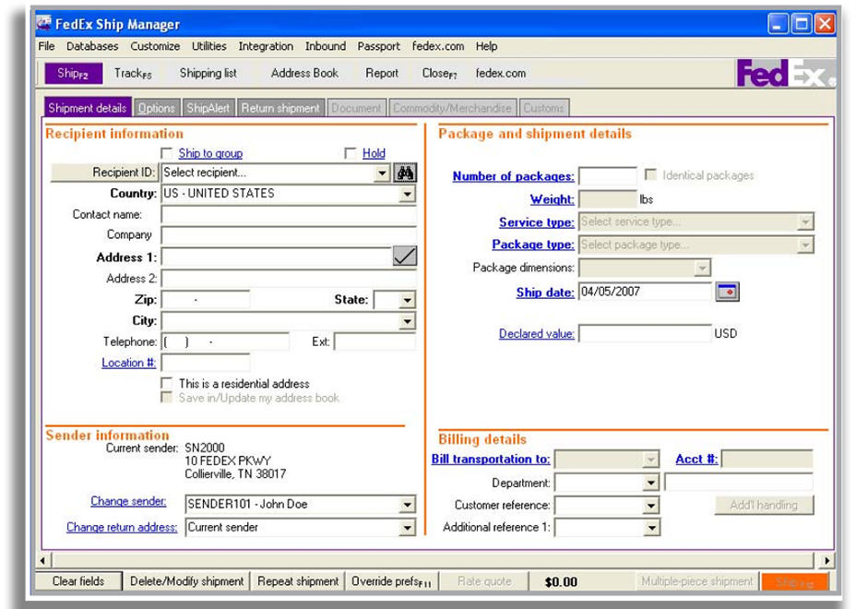
Task: Click the Track F5 toolbar button
Action: (133, 73)
